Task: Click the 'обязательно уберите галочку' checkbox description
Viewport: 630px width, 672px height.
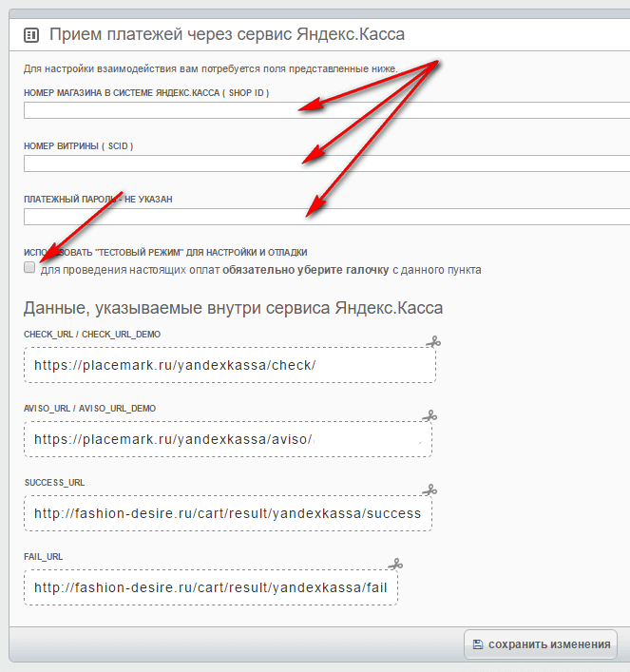Action: coord(261,270)
